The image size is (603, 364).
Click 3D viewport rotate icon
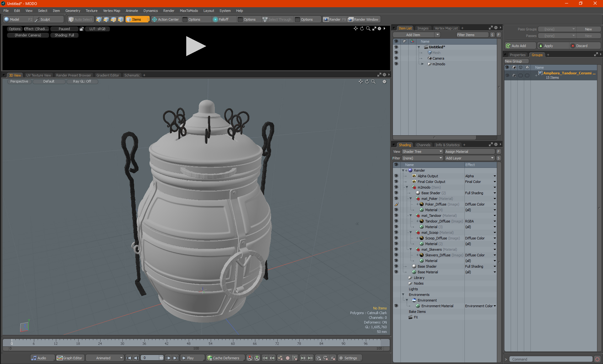click(x=367, y=82)
